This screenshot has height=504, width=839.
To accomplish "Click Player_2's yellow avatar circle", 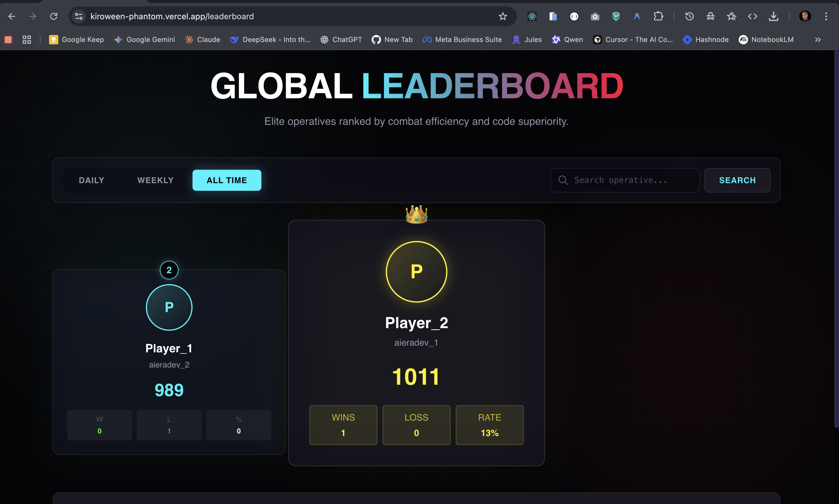I will tap(416, 272).
